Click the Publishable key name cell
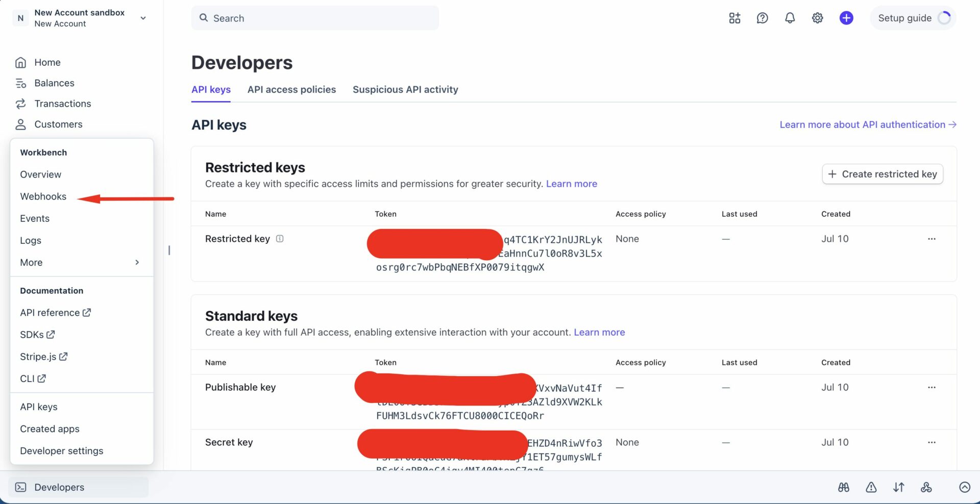The width and height of the screenshot is (980, 504). [240, 387]
